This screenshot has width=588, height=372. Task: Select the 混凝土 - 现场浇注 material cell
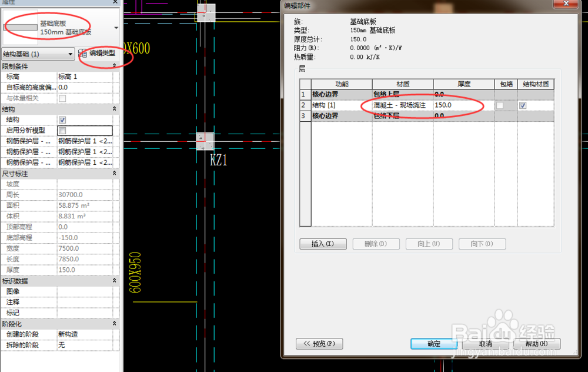pos(403,105)
